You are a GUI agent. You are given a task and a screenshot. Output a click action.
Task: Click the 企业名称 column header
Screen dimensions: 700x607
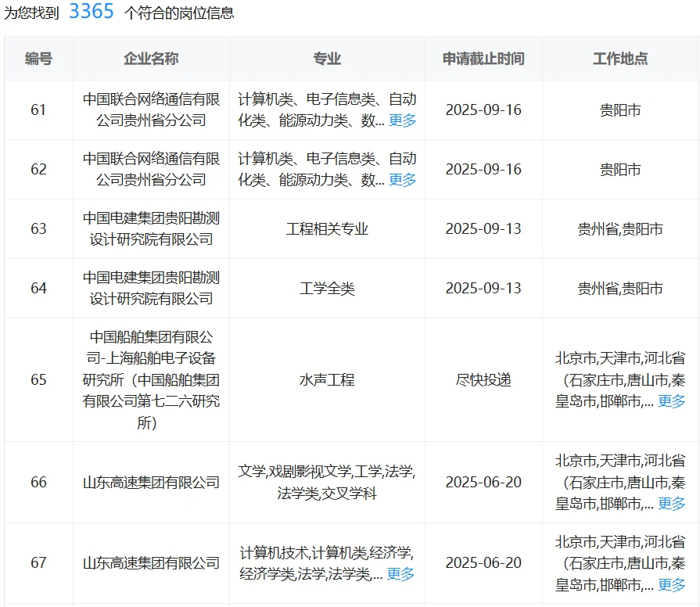152,58
